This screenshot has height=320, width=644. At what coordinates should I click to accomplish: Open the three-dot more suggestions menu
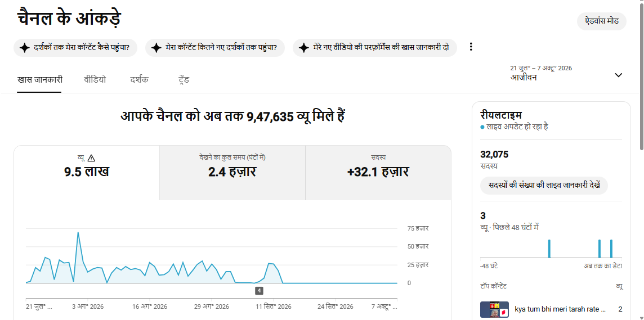pyautogui.click(x=471, y=47)
